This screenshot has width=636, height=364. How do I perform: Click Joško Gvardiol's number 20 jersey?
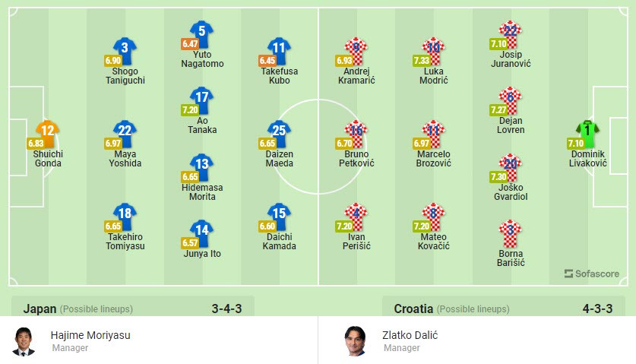click(510, 166)
